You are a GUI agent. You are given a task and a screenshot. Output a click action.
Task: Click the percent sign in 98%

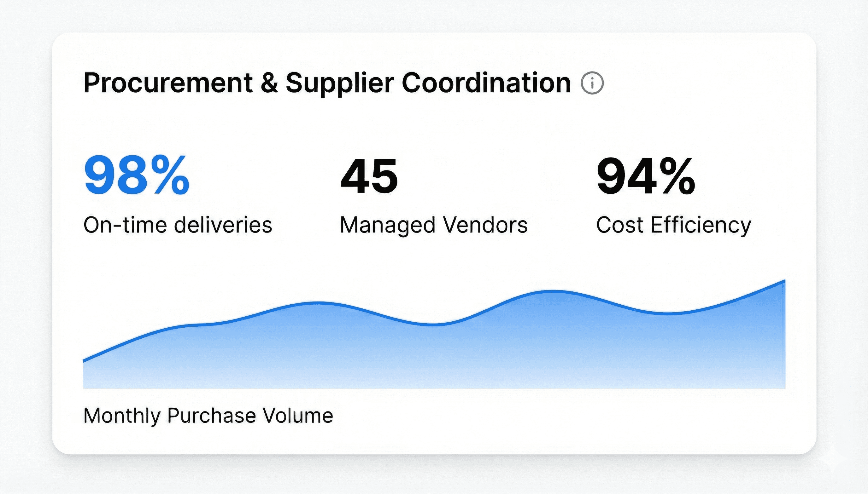[x=170, y=175]
